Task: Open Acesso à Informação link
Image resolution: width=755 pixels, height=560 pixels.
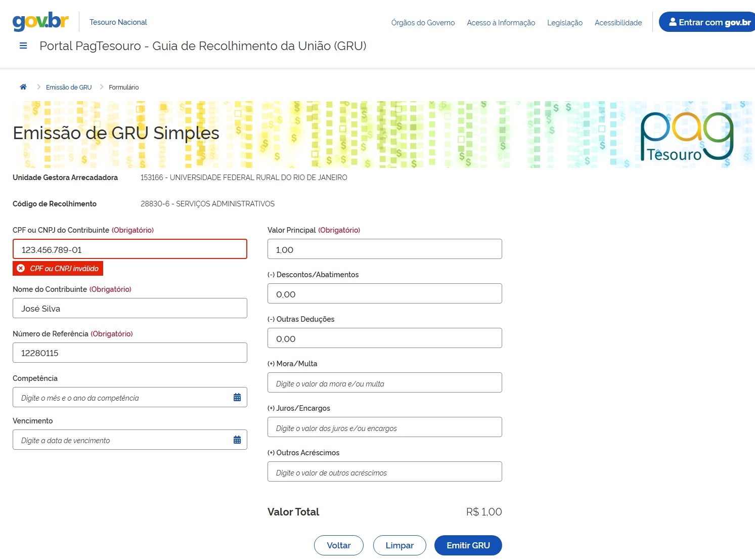Action: [501, 23]
